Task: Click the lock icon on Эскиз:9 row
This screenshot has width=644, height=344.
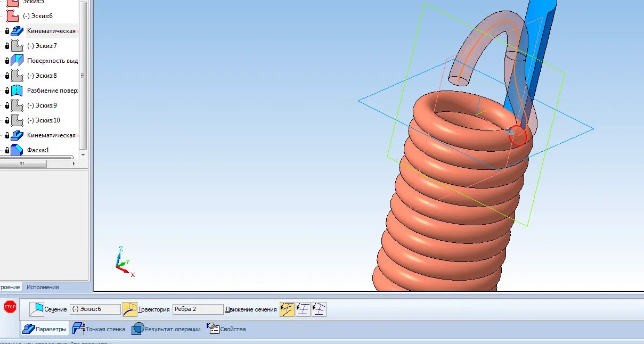Action: click(7, 105)
